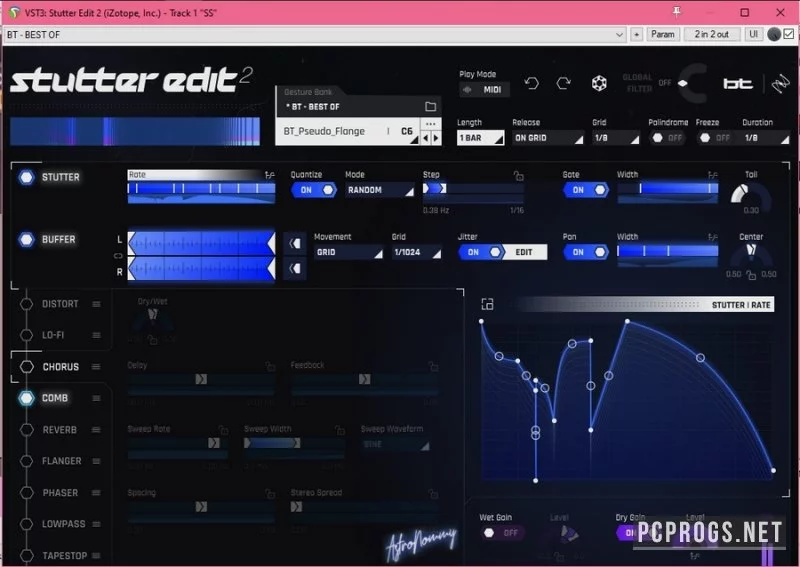The width and height of the screenshot is (800, 567).
Task: Adjust the stutter Rate range slider
Action: coord(201,188)
